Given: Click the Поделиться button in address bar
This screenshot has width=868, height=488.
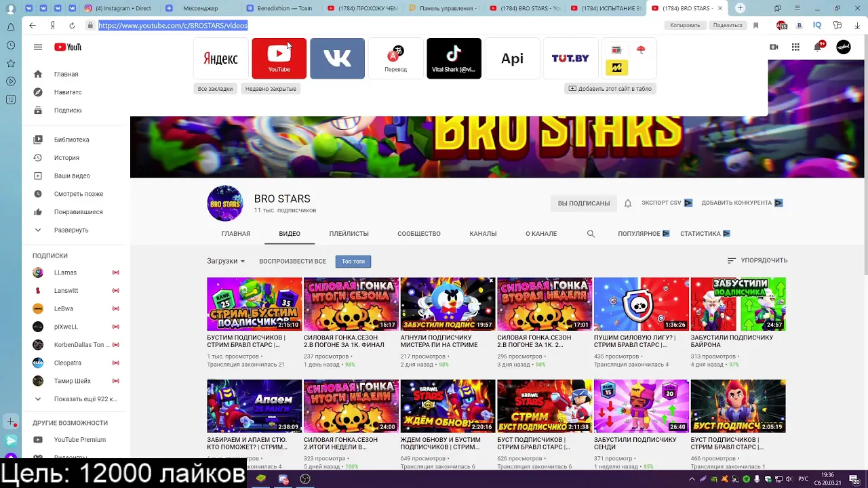Looking at the screenshot, I should tap(728, 25).
